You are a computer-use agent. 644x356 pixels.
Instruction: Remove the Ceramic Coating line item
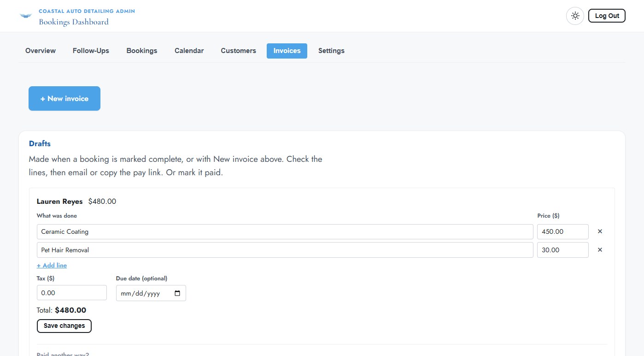tap(600, 231)
